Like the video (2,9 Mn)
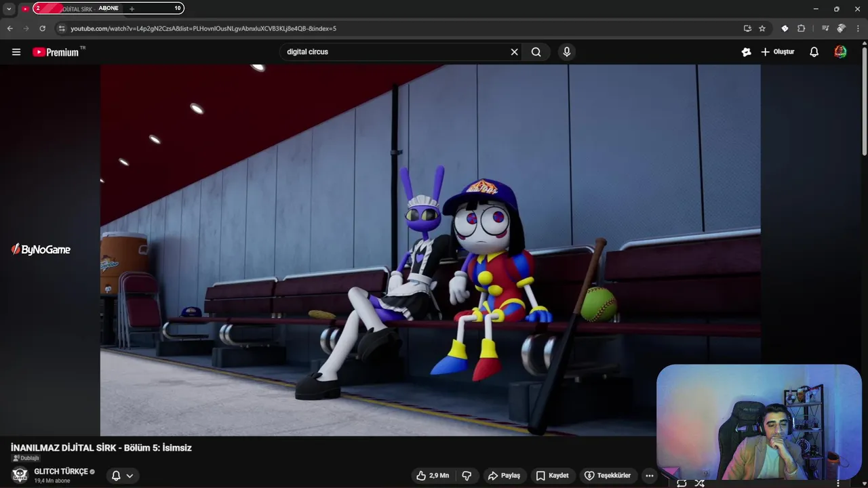The height and width of the screenshot is (488, 868). click(433, 476)
